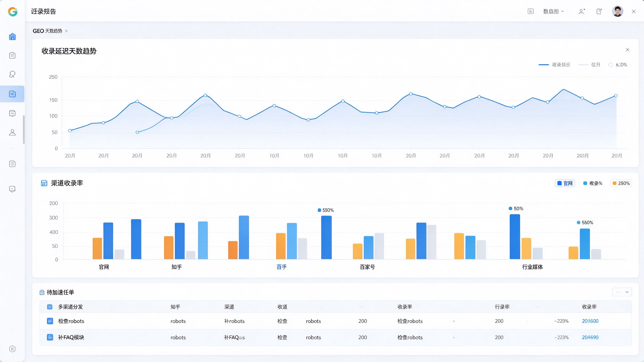
Task: Open the profile avatar photo
Action: pyautogui.click(x=618, y=12)
